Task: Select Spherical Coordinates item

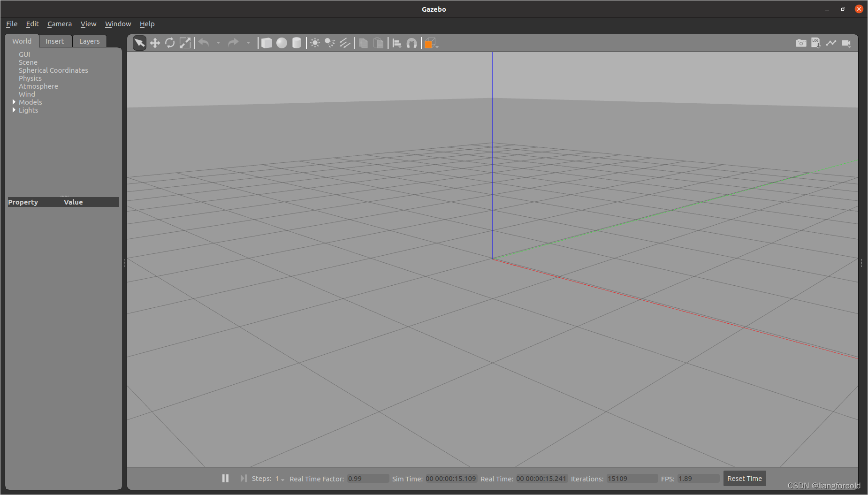Action: pyautogui.click(x=53, y=70)
